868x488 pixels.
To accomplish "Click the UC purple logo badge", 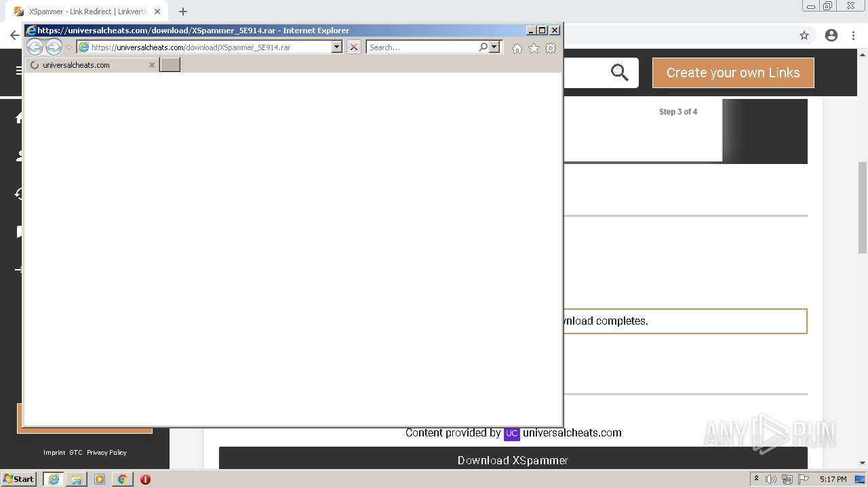I will 512,433.
